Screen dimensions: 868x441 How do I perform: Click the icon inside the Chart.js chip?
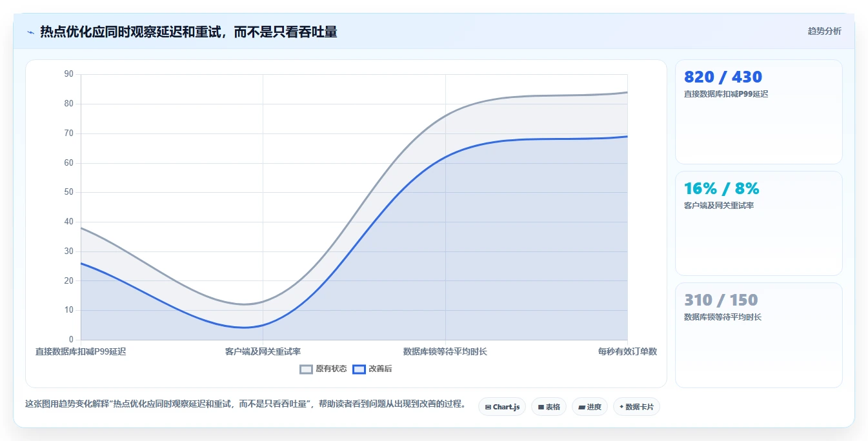[x=489, y=407]
